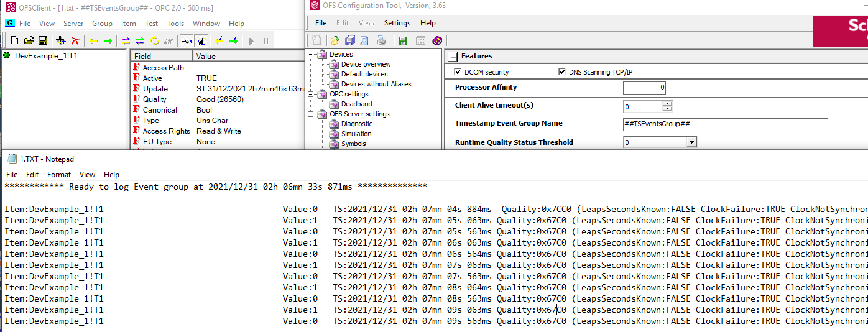Click the purple help book icon

[437, 40]
